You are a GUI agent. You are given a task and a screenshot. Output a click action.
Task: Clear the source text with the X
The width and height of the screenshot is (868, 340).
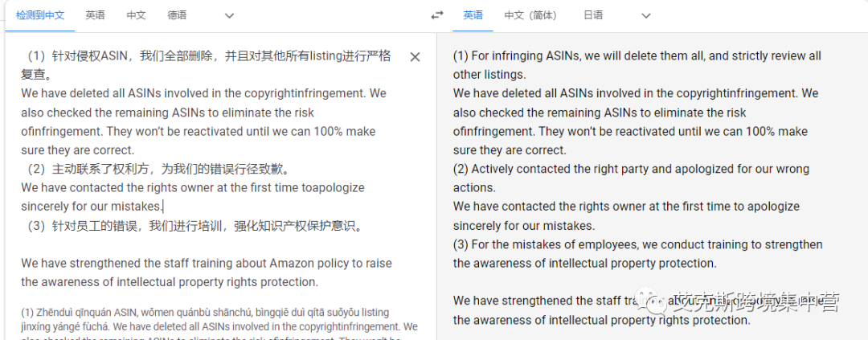coord(415,56)
